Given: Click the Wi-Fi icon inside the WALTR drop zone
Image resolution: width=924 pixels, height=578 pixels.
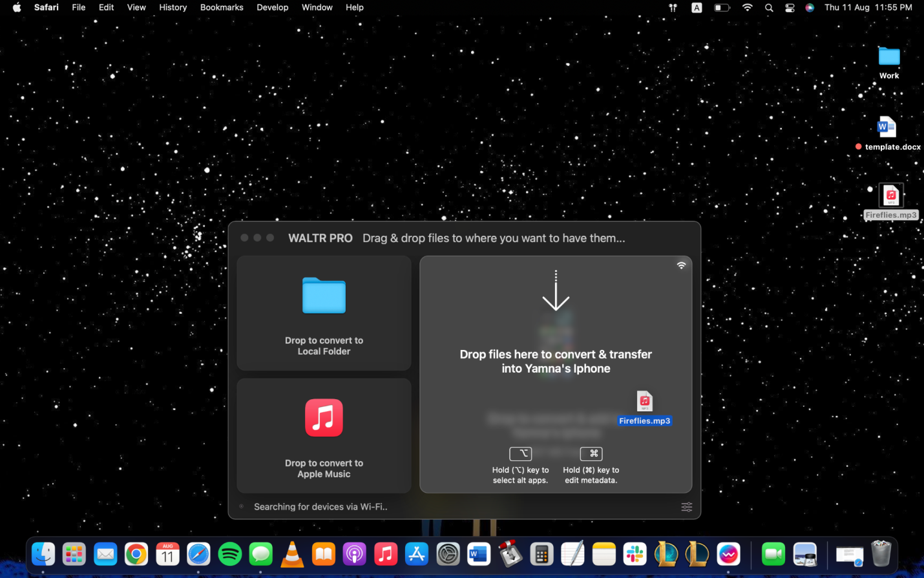Looking at the screenshot, I should (x=681, y=265).
